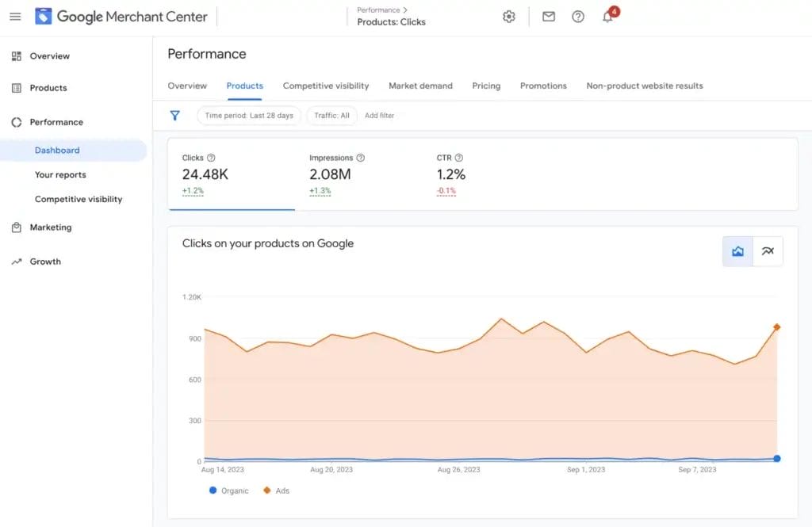Open the Pricing tab

(x=486, y=86)
